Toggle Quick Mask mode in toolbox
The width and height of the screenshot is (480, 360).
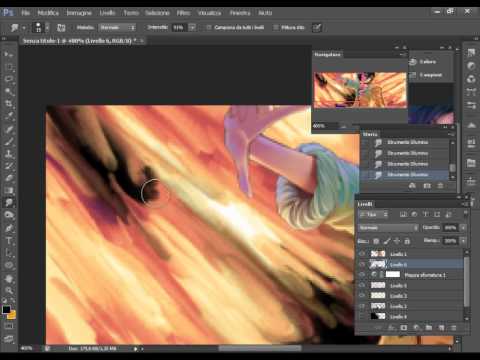point(9,326)
